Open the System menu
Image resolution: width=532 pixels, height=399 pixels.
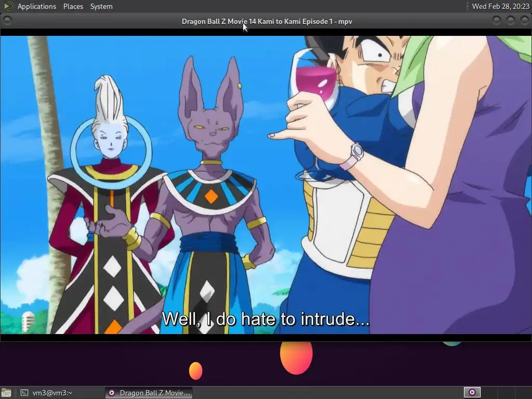pos(101,6)
